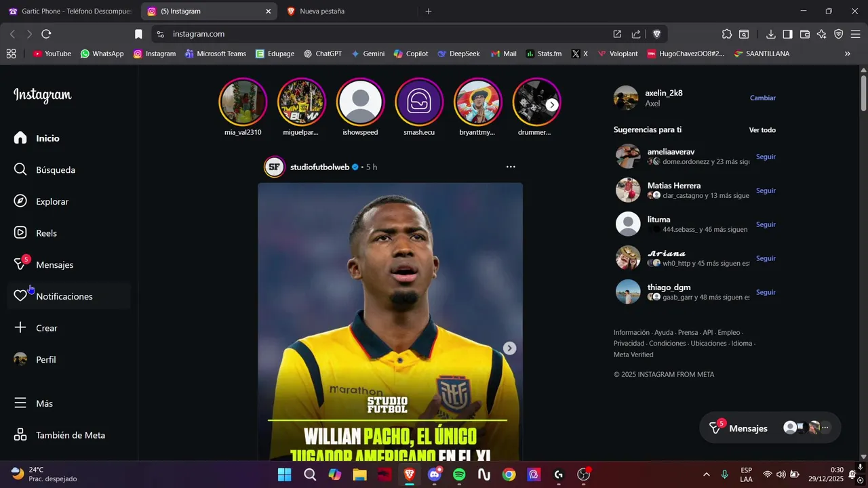Click Brave Shields lion icon
Image resolution: width=868 pixels, height=488 pixels.
656,34
